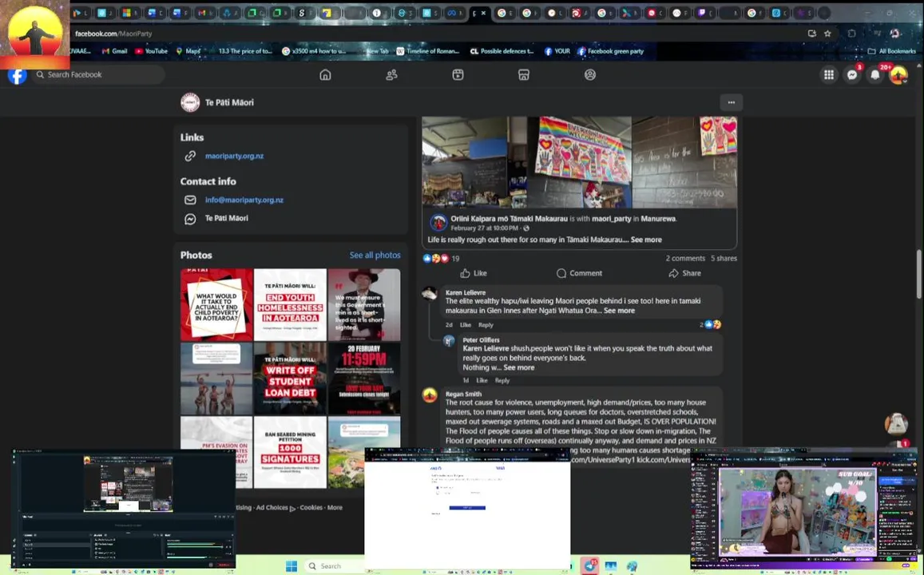
Task: Open the rainbow banner post photo
Action: [x=579, y=162]
